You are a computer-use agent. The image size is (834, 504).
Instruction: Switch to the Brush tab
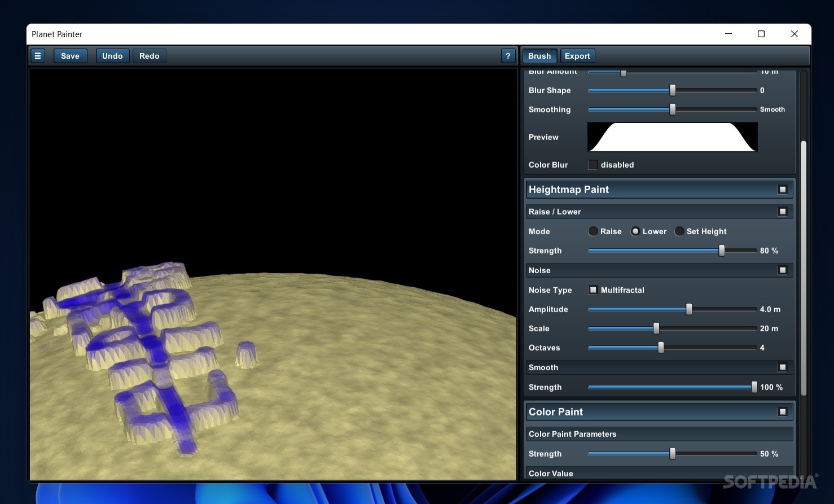click(x=539, y=56)
